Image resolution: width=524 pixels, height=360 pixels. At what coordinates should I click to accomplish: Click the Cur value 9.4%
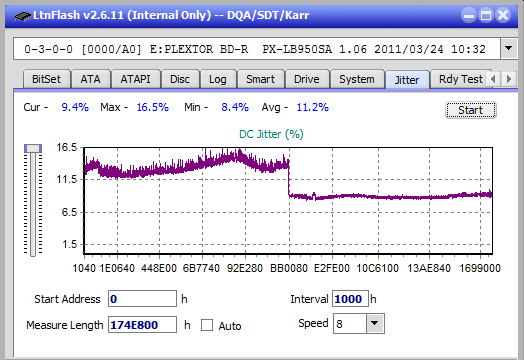click(75, 107)
